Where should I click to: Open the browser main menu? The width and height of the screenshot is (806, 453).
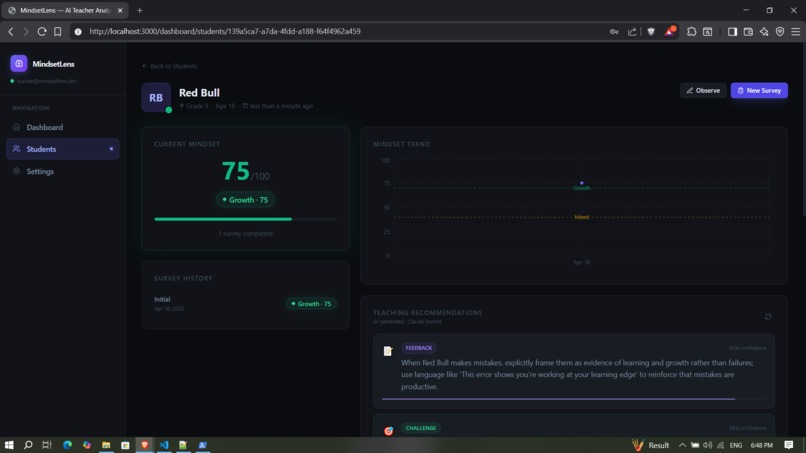coord(796,31)
